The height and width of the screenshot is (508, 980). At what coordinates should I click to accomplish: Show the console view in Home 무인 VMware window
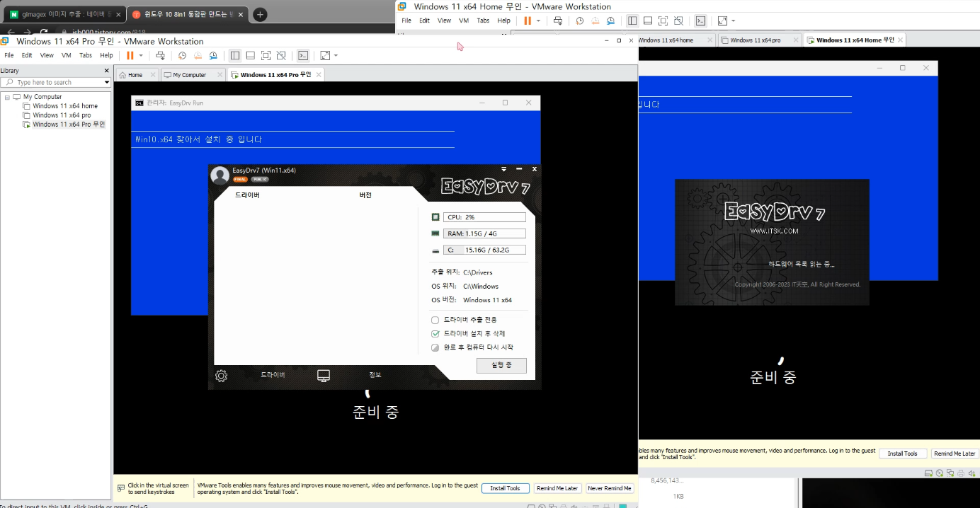[700, 21]
